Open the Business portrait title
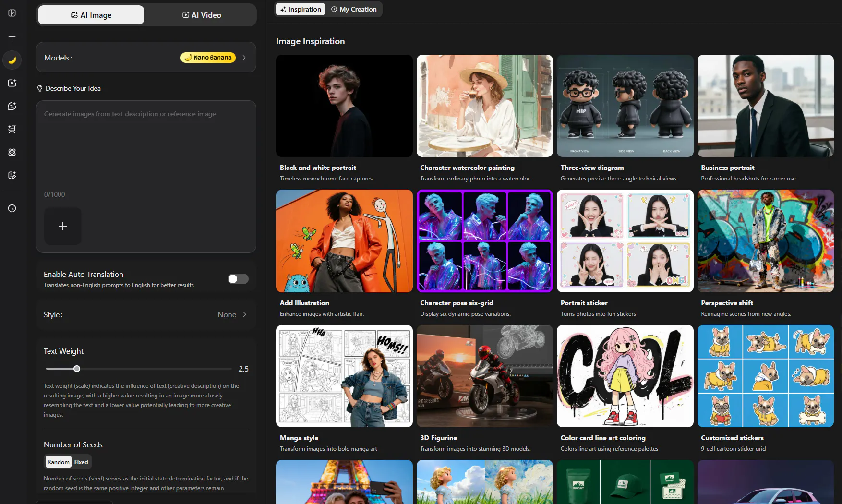The image size is (842, 504). [x=727, y=168]
